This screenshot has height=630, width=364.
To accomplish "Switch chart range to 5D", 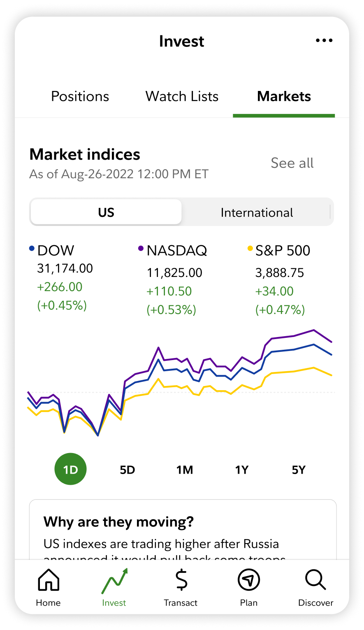I will (x=128, y=470).
